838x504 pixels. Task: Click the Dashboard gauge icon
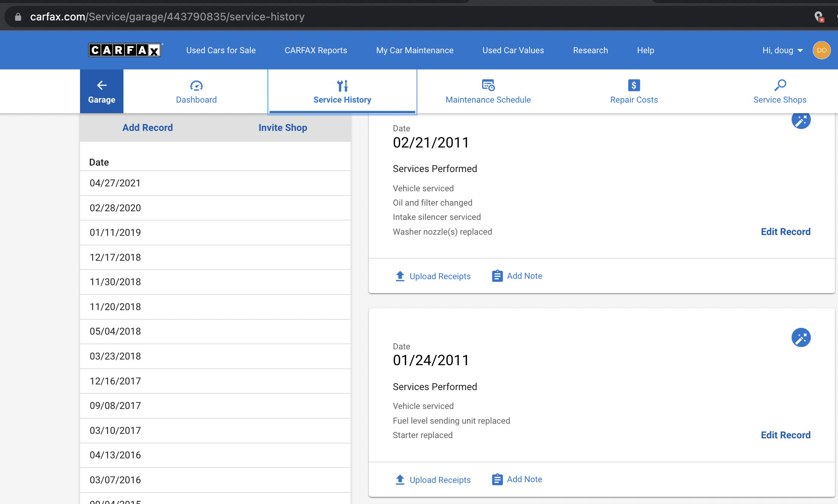pyautogui.click(x=196, y=86)
